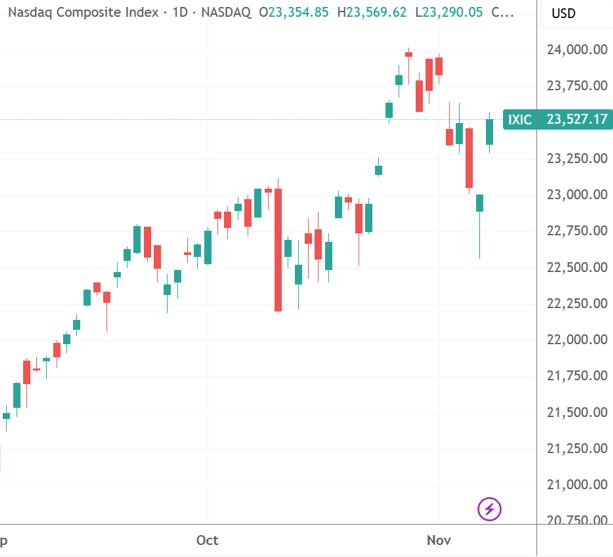The image size is (613, 557).
Task: Select the tall red mid-October candle
Action: click(x=277, y=250)
